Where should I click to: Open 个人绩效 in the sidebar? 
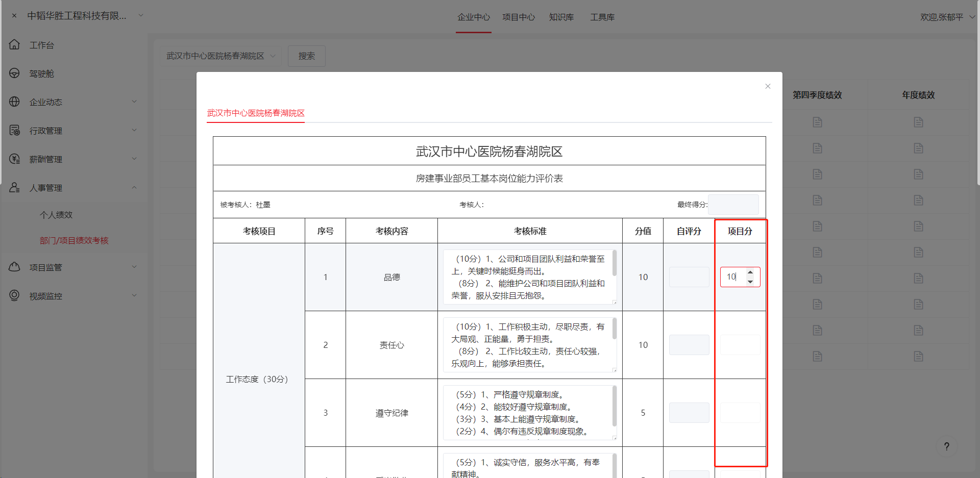tap(56, 215)
